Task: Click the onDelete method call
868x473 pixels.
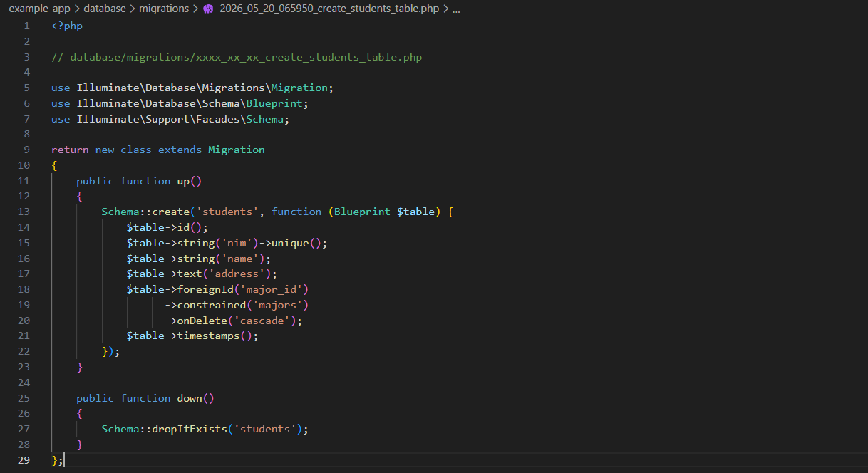Action: coord(202,321)
